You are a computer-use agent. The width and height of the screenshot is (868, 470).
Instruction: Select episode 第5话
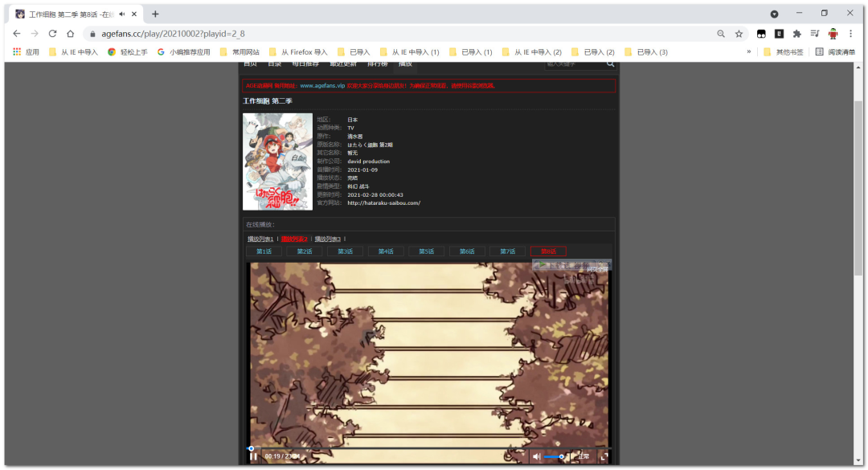pyautogui.click(x=426, y=251)
